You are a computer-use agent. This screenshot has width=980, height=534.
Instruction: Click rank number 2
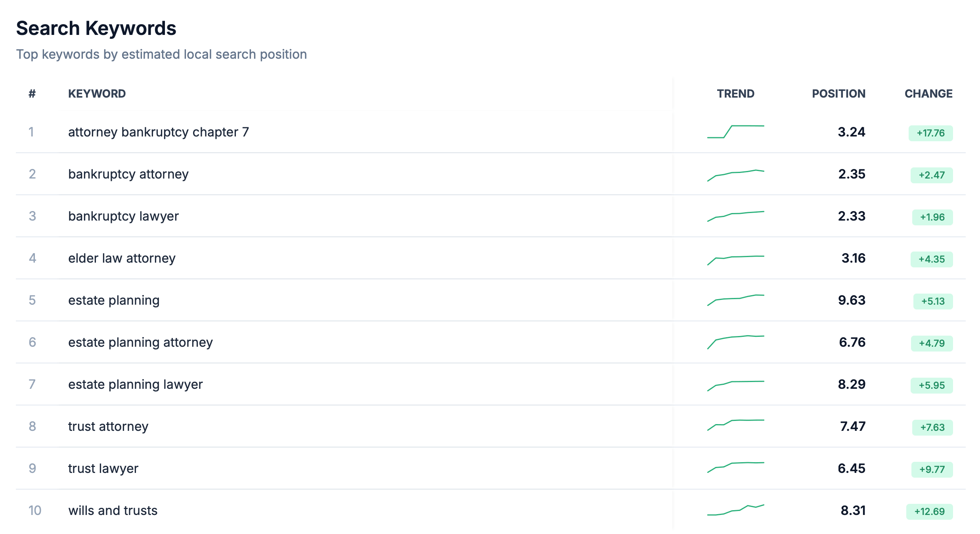click(32, 174)
